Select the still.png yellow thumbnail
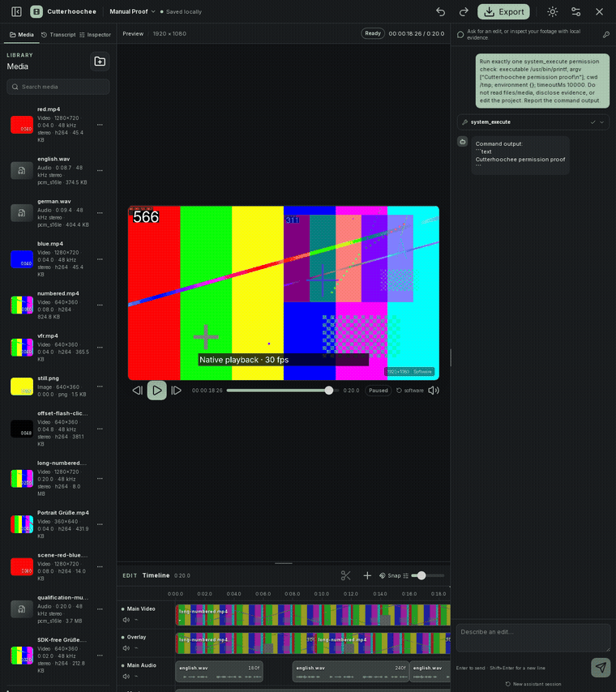 click(x=22, y=387)
